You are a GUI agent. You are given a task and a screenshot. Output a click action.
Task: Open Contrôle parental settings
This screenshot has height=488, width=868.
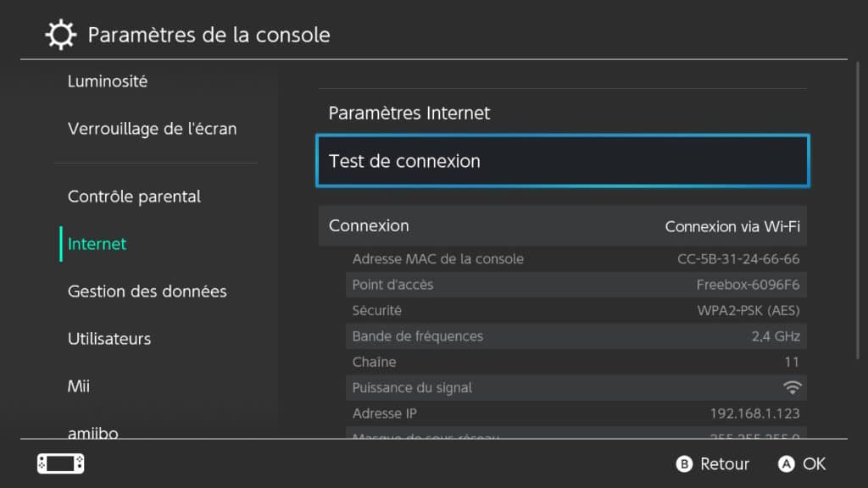(134, 197)
